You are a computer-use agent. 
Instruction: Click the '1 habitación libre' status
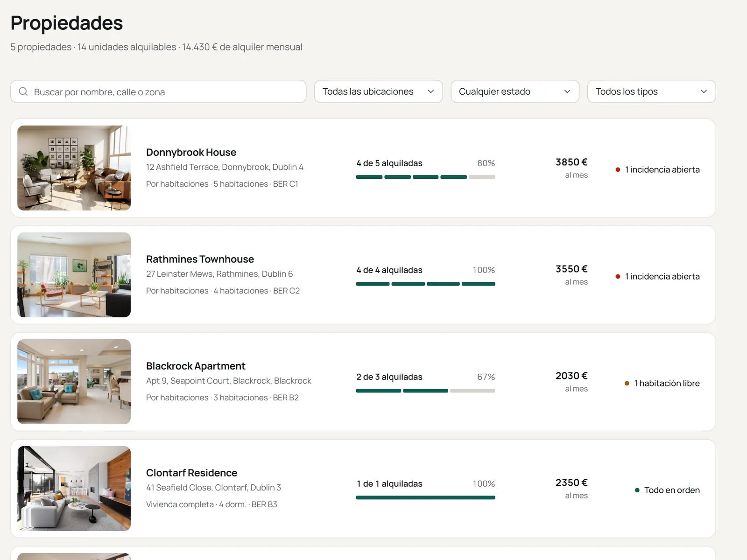(662, 383)
